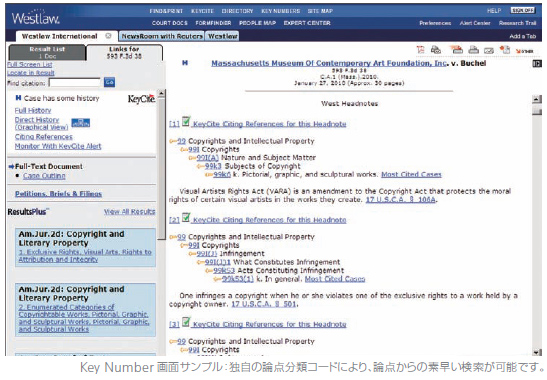Click Monitor With KeyCite Alert
The width and height of the screenshot is (547, 380).
coord(58,146)
